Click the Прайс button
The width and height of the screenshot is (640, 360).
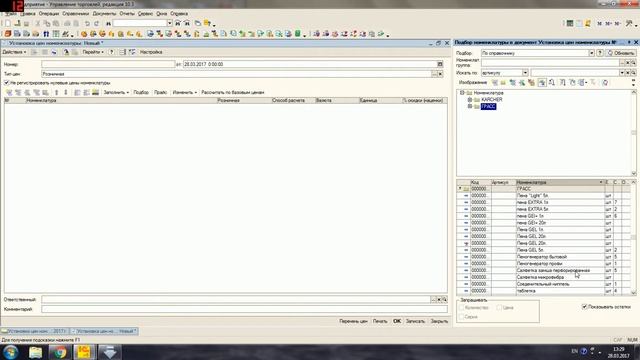tap(160, 93)
